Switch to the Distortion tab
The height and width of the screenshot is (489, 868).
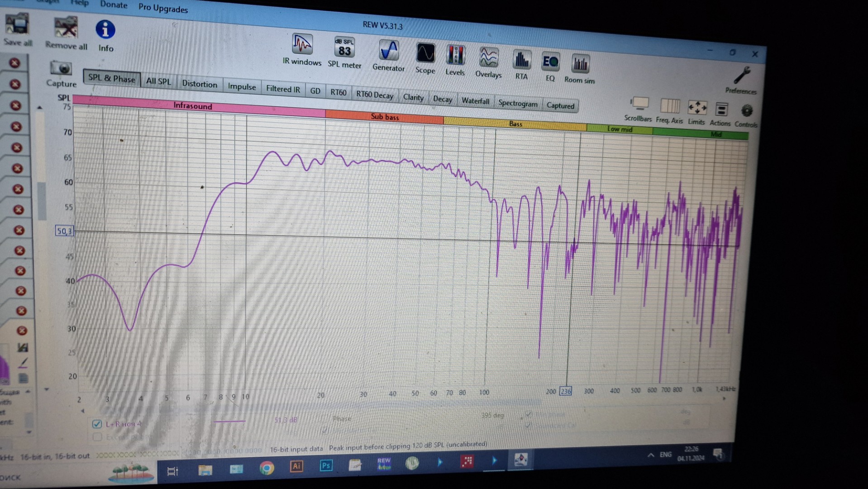click(200, 84)
